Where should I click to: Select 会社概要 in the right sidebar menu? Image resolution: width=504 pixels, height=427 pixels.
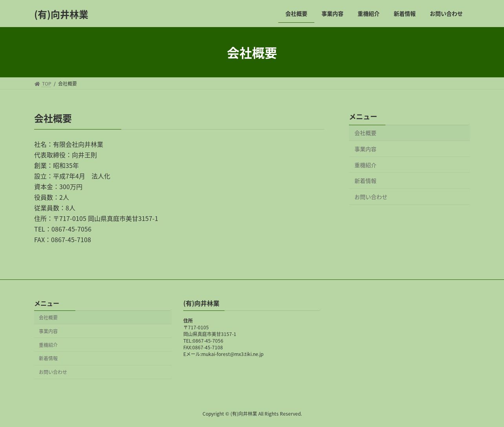coord(409,133)
